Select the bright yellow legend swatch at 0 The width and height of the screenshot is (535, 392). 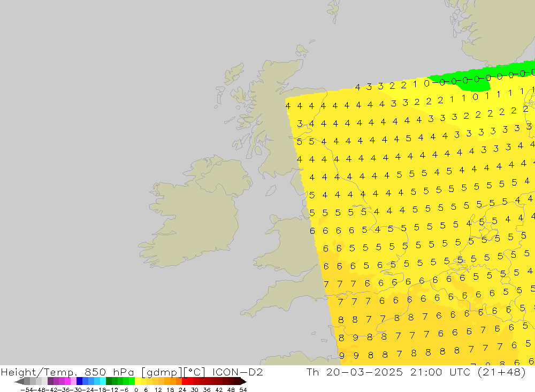pyautogui.click(x=138, y=381)
